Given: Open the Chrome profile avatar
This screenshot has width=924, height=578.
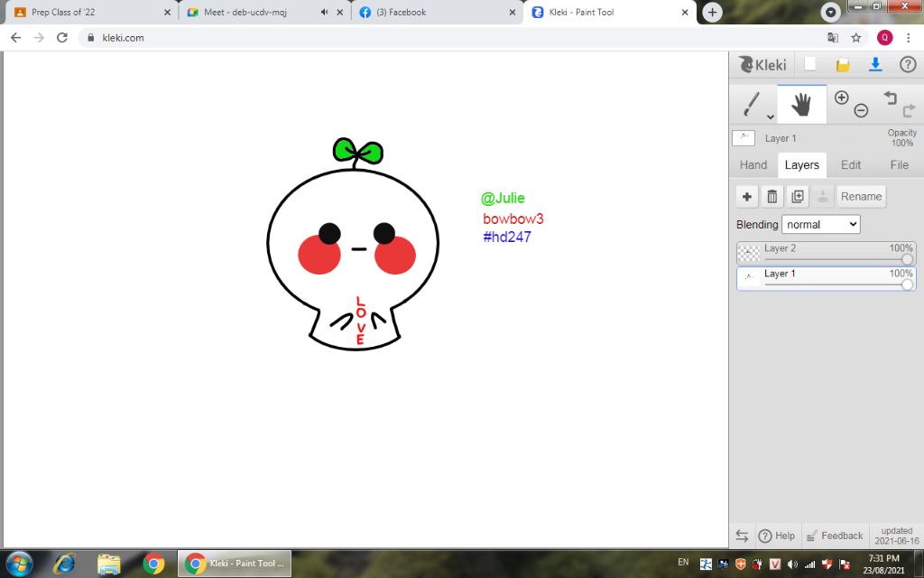Looking at the screenshot, I should pyautogui.click(x=884, y=38).
